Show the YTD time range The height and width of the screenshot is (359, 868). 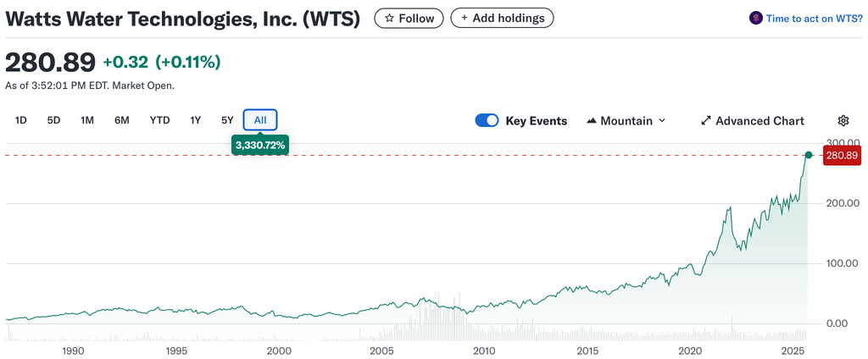tap(159, 120)
